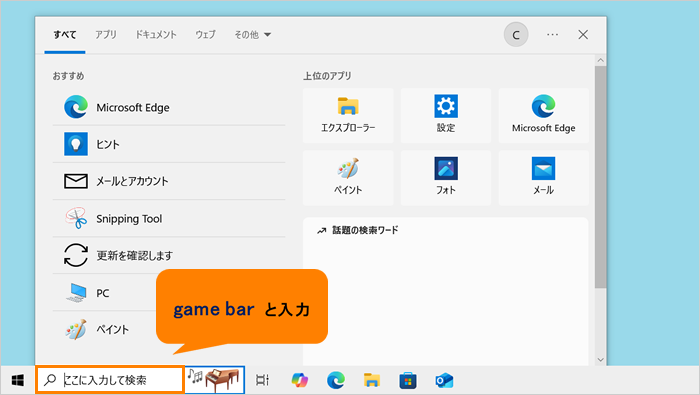Click the 上位のアプリ section label

[x=327, y=76]
